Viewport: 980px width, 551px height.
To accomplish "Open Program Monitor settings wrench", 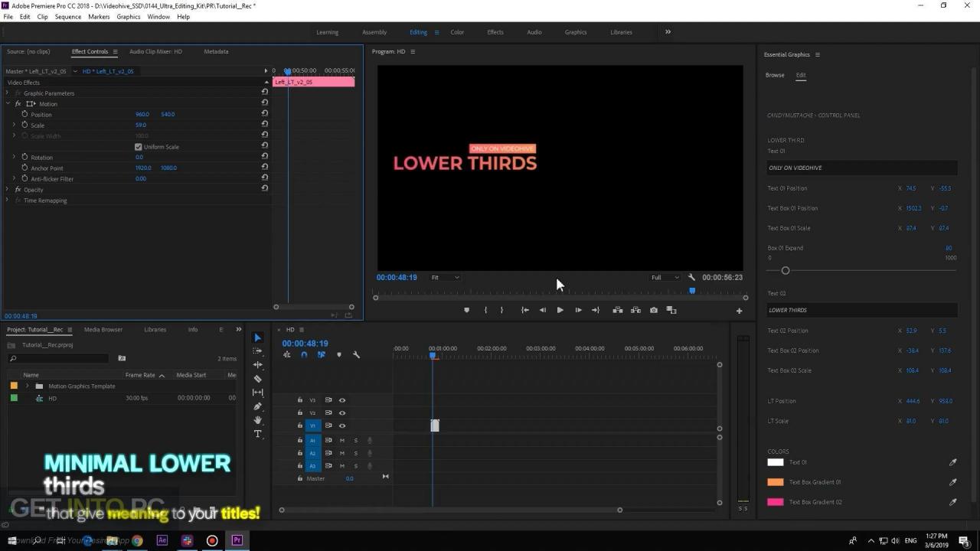I will (x=692, y=277).
